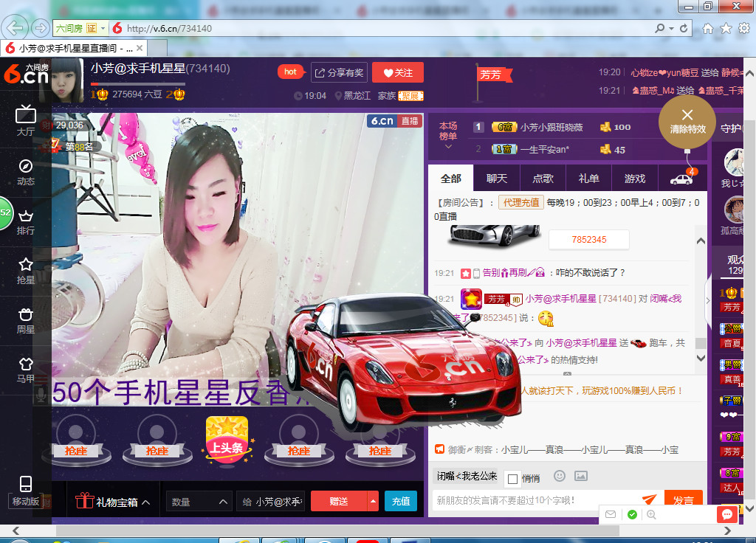The width and height of the screenshot is (756, 543).
Task: Switch to the 点歌 tab
Action: click(x=543, y=179)
